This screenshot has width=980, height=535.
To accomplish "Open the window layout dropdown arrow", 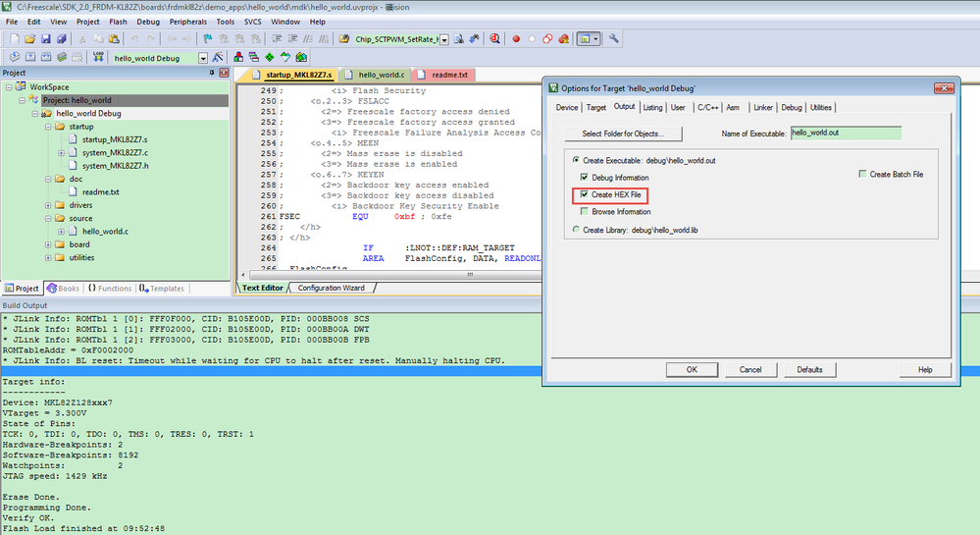I will click(595, 39).
